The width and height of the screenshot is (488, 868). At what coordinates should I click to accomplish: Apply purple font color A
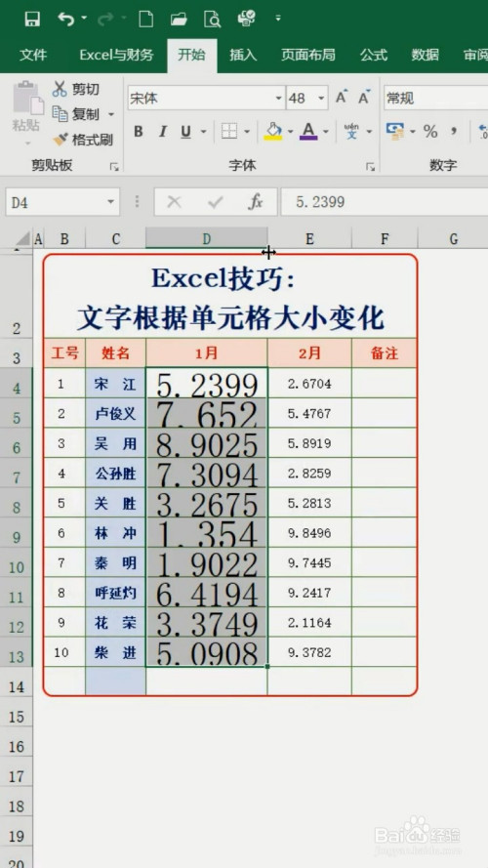308,131
